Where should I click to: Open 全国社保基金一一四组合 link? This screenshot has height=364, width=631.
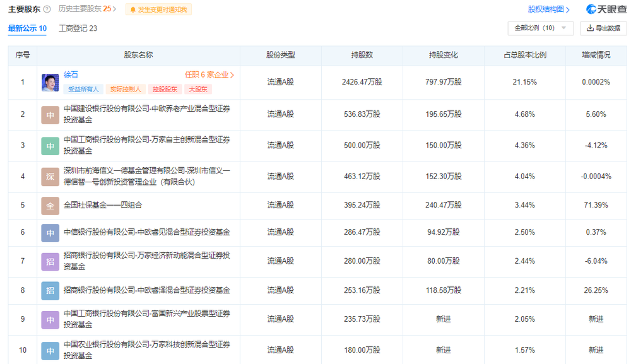(103, 205)
